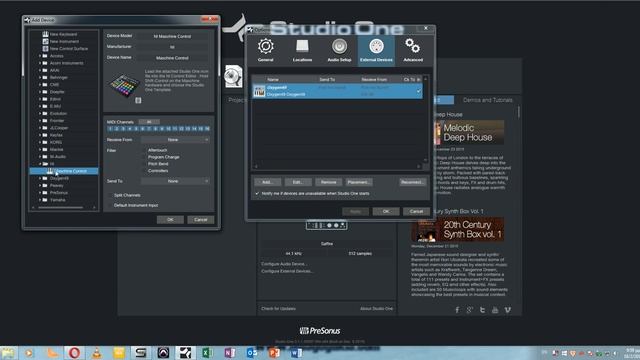The image size is (640, 360).
Task: Open Demos and Tutorials tab
Action: pos(487,100)
